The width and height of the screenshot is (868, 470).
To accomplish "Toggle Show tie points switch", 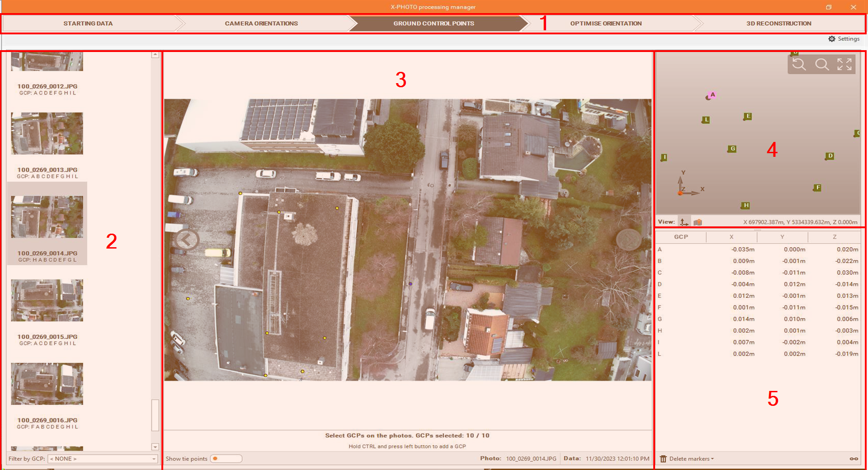I will 226,459.
